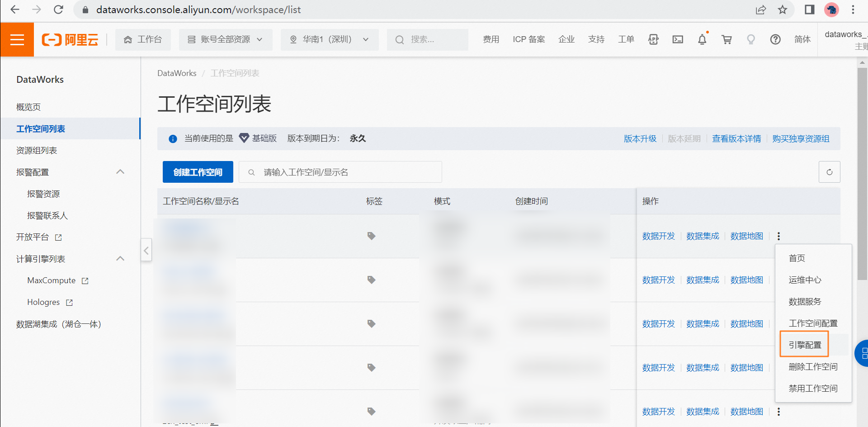This screenshot has height=427, width=868.
Task: Expand the 账号全部资源 resource dropdown
Action: (226, 40)
